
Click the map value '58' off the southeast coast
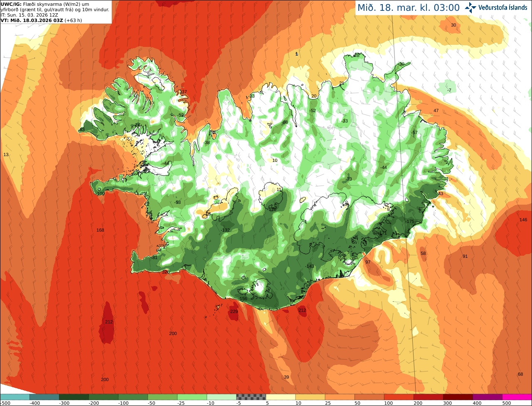pyautogui.click(x=423, y=253)
